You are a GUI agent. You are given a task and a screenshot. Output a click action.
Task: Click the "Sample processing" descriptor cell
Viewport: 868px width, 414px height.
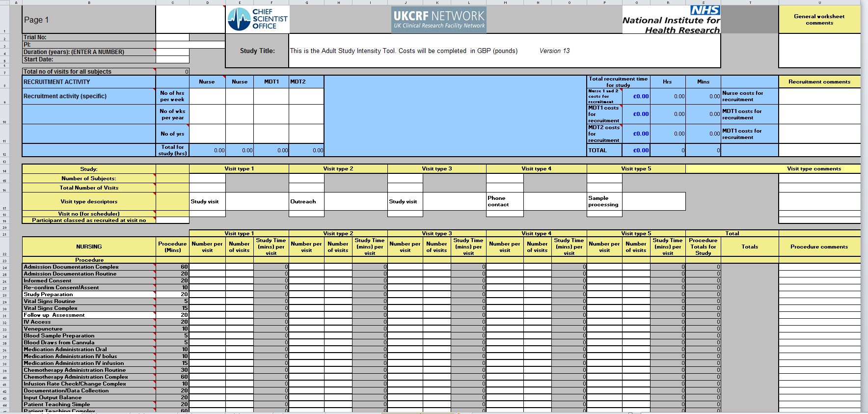pyautogui.click(x=604, y=201)
